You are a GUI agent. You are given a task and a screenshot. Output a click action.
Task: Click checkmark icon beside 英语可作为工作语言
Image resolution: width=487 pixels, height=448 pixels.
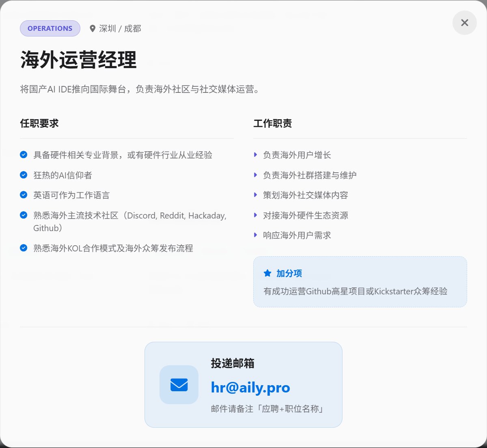click(24, 195)
